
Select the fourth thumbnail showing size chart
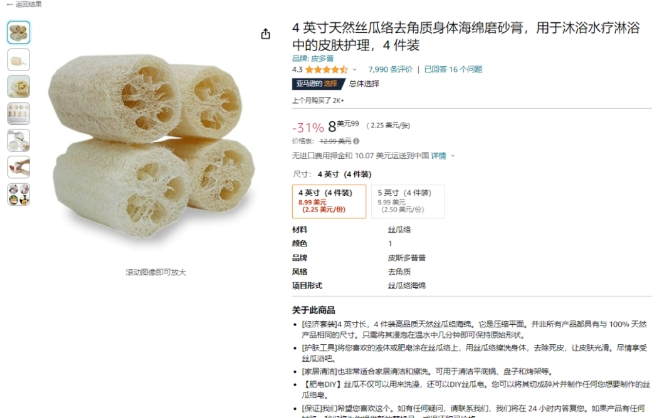18,113
